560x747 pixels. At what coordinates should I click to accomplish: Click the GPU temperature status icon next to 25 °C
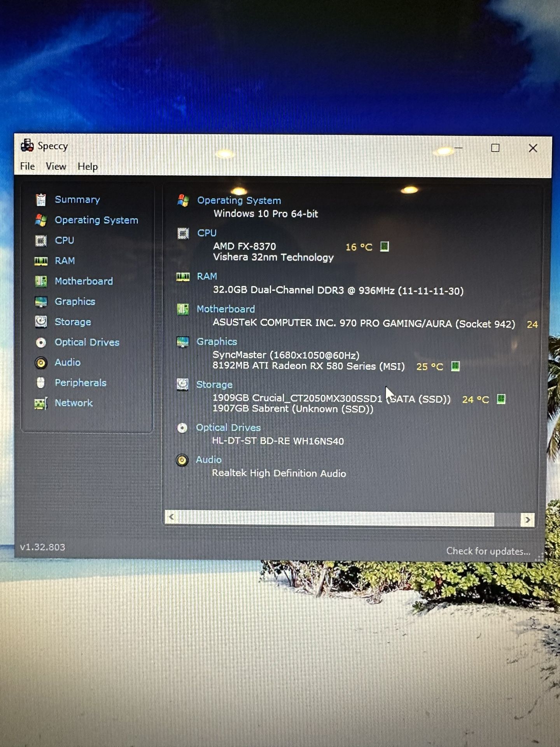[455, 366]
